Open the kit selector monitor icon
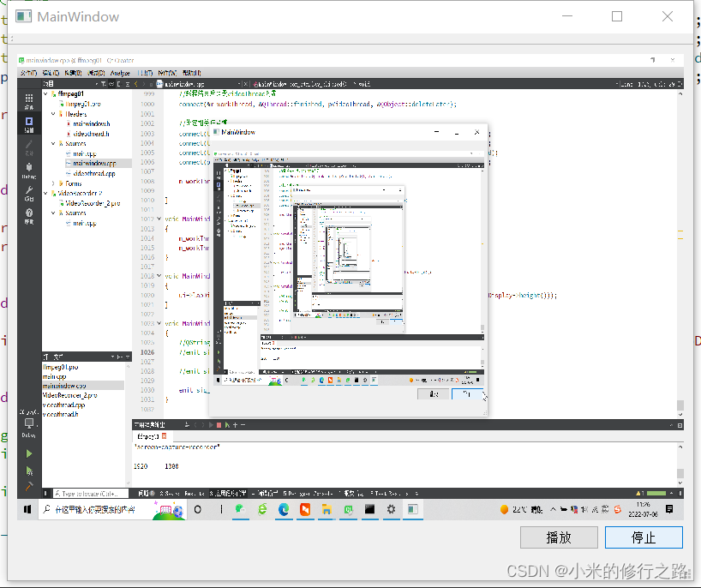The width and height of the screenshot is (701, 588). click(28, 423)
